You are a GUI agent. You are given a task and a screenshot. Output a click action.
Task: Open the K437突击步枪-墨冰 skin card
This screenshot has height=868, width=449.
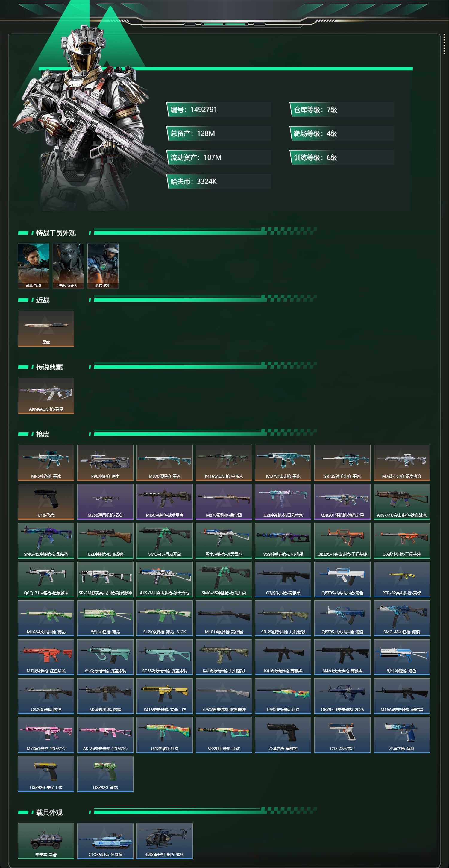[x=283, y=463]
